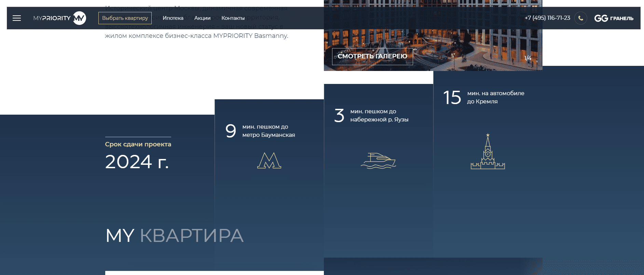
Task: Click the metro M icon
Action: pyautogui.click(x=269, y=160)
